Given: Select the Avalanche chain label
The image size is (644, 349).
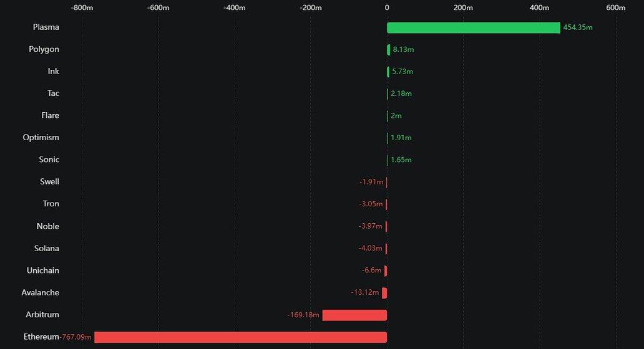Looking at the screenshot, I should (41, 292).
